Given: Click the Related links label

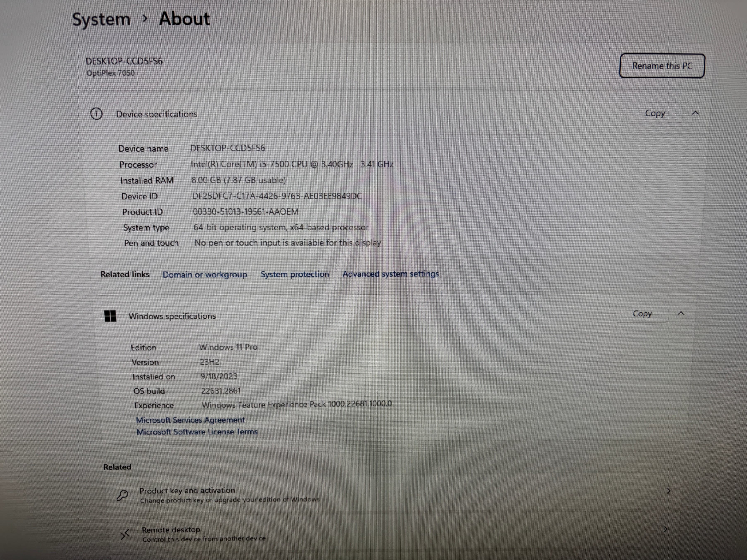Looking at the screenshot, I should (125, 275).
